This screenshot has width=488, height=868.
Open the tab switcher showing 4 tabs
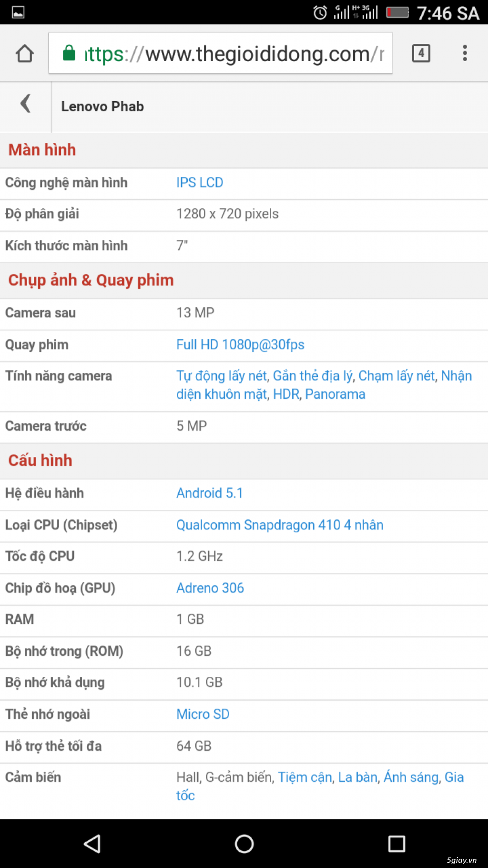point(421,53)
